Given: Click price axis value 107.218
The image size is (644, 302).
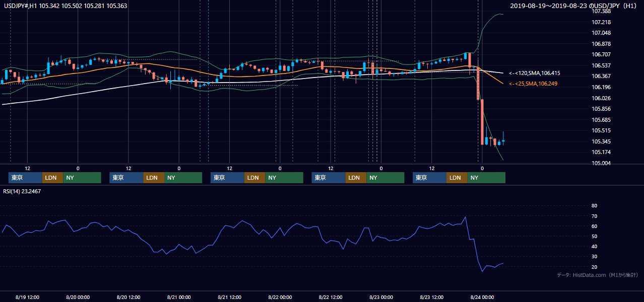Looking at the screenshot, I should coord(601,22).
